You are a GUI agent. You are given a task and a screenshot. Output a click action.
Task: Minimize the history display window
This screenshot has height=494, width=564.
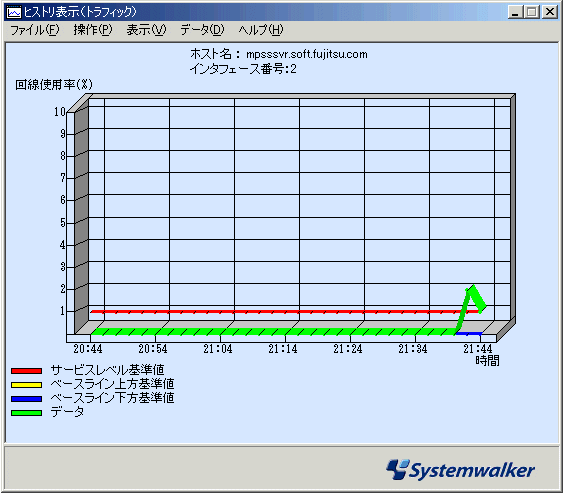point(515,12)
